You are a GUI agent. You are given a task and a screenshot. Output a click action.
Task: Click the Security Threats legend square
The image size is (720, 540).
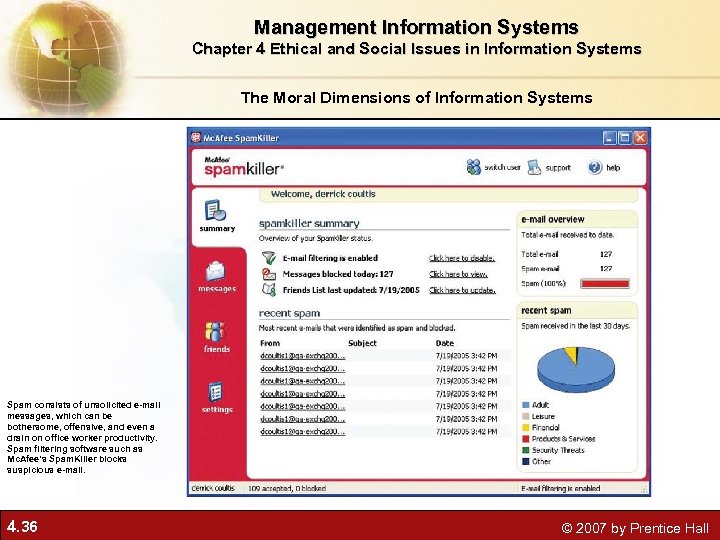pos(526,450)
